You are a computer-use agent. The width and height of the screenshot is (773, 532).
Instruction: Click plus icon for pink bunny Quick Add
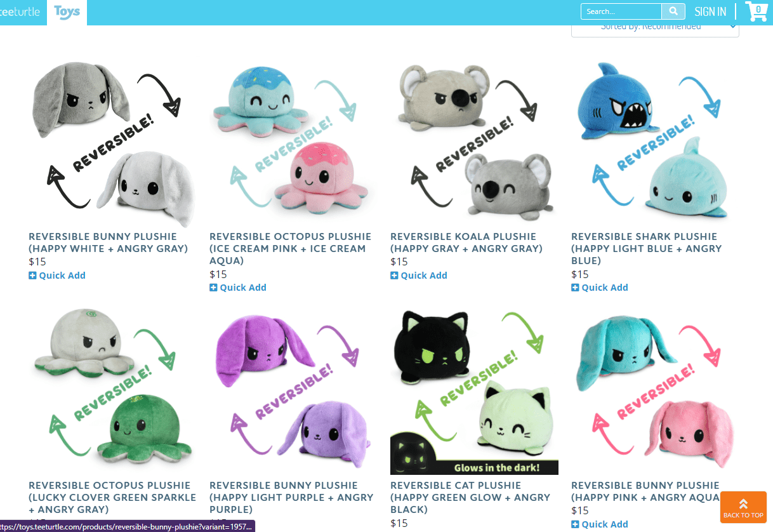(575, 524)
